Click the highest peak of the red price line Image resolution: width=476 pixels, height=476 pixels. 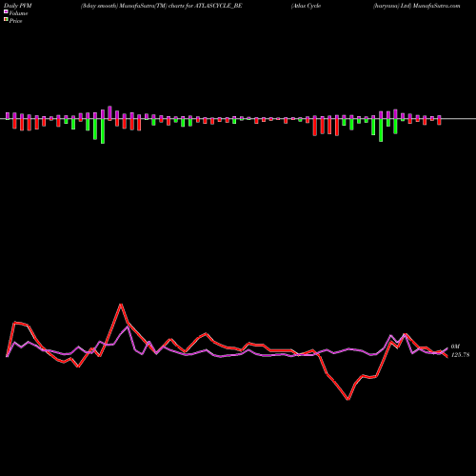[121, 305]
